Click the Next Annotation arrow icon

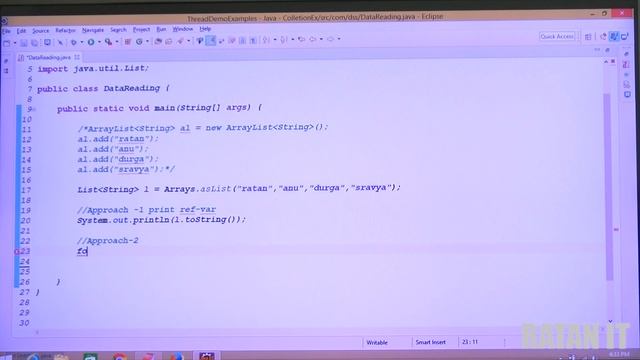[266, 40]
